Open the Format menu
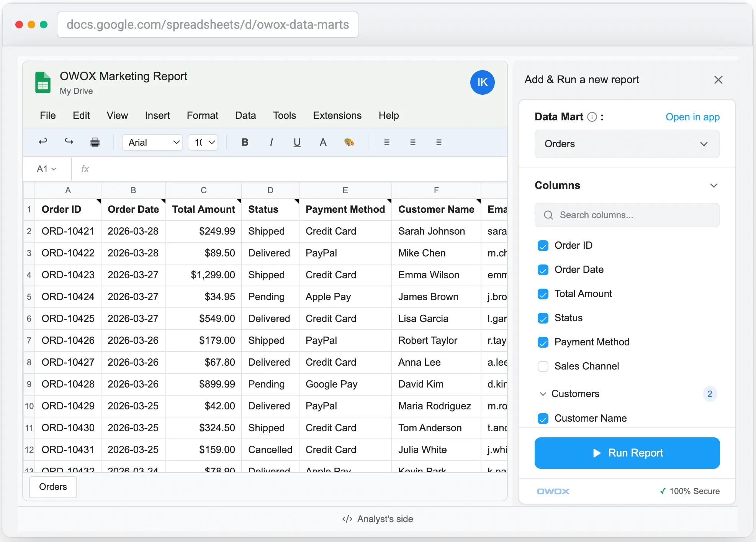This screenshot has height=542, width=756. pos(202,115)
